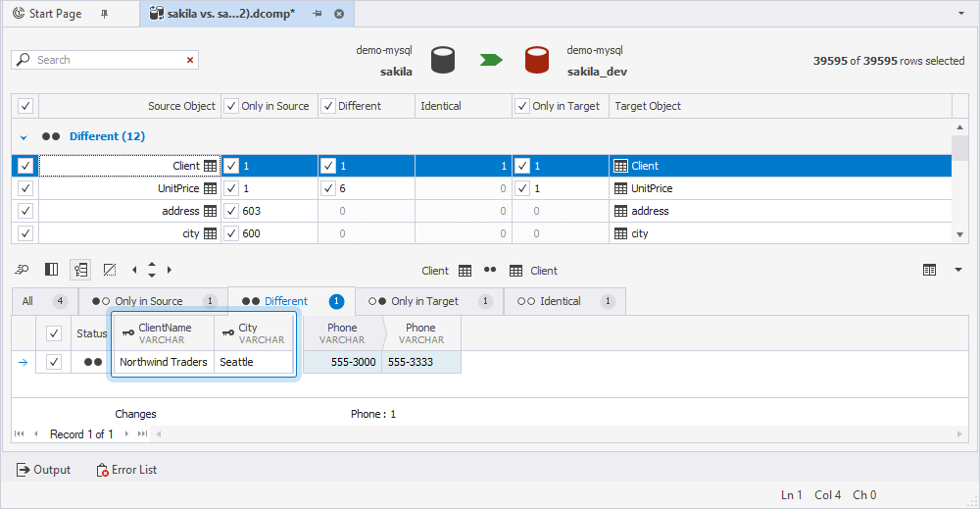Viewport: 980px width, 509px height.
Task: Close the sakila vs. sa...2).dcomp tab
Action: click(339, 14)
